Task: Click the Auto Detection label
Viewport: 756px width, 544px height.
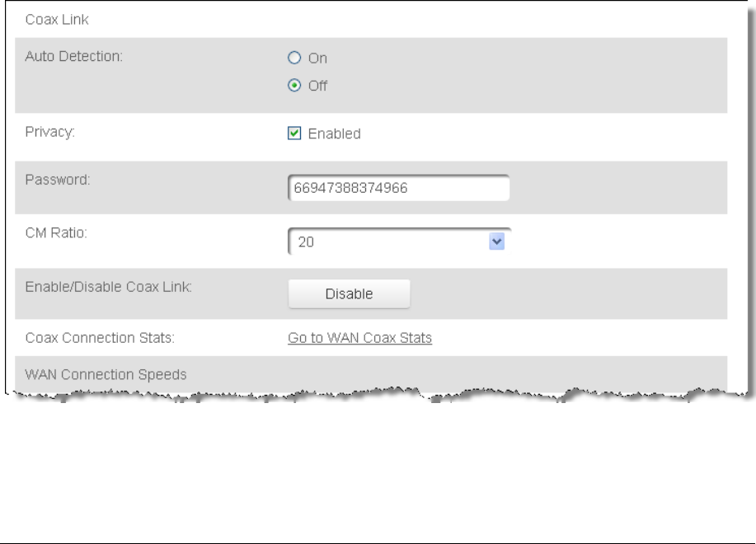Action: [x=73, y=56]
